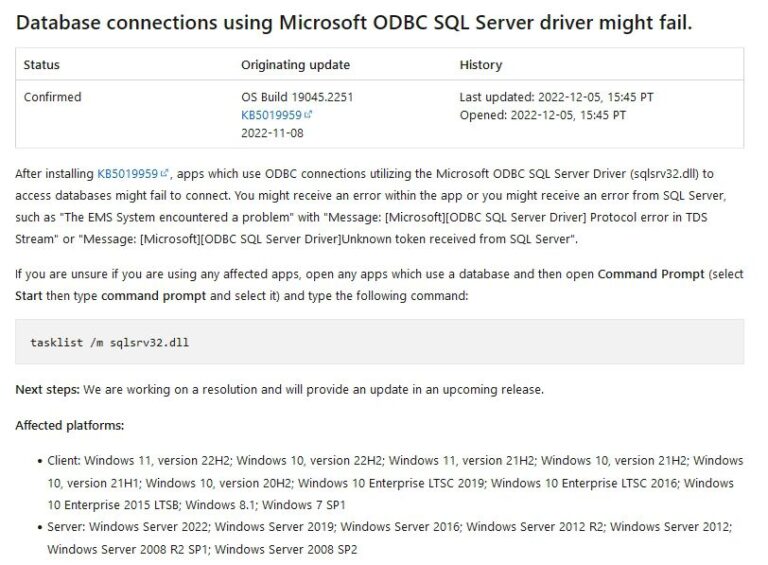Image resolution: width=768 pixels, height=565 pixels.
Task: Click external-link icon beside KB5019959 in table
Action: tap(308, 115)
